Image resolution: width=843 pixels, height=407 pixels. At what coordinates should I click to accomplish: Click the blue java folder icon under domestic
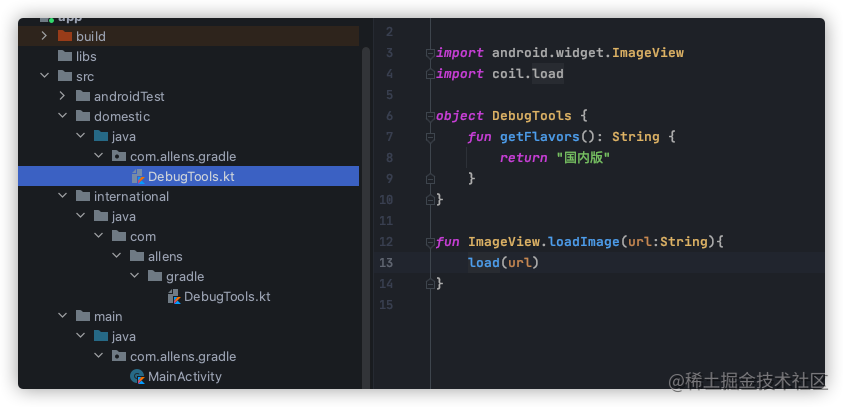click(101, 136)
